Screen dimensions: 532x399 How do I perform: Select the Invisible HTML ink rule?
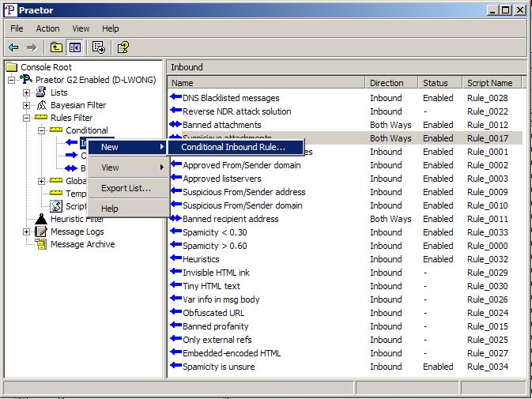coord(216,273)
